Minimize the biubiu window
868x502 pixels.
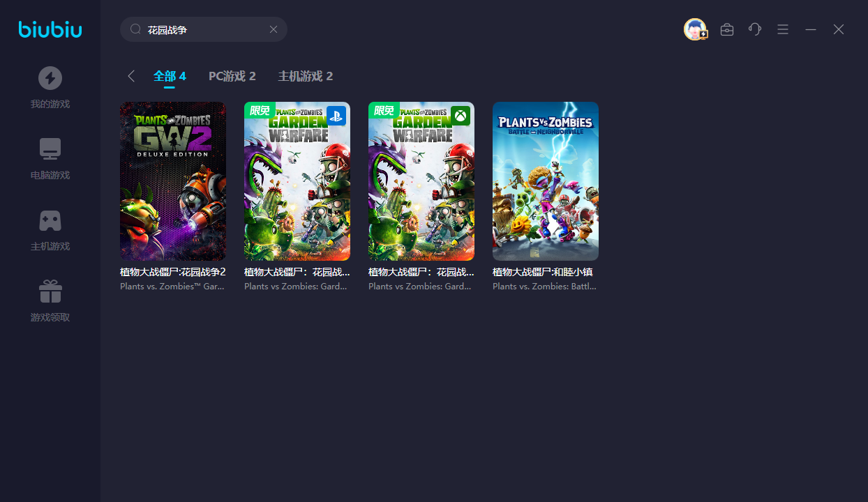click(811, 29)
